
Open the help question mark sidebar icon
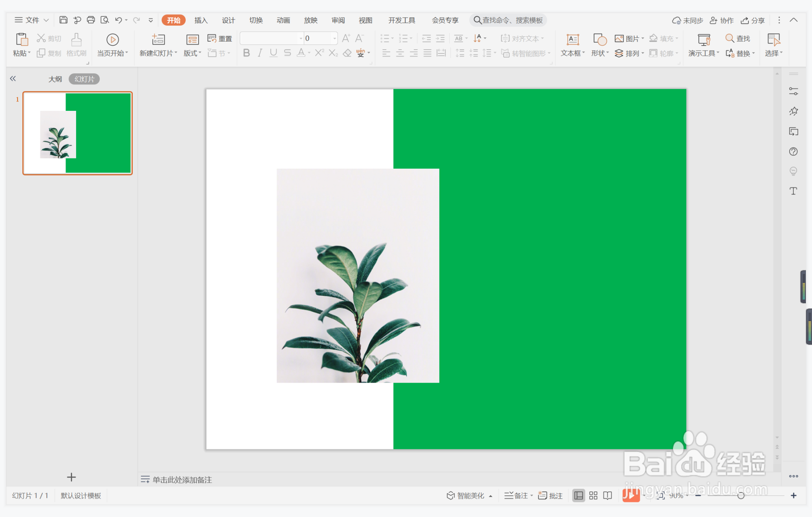click(x=793, y=152)
